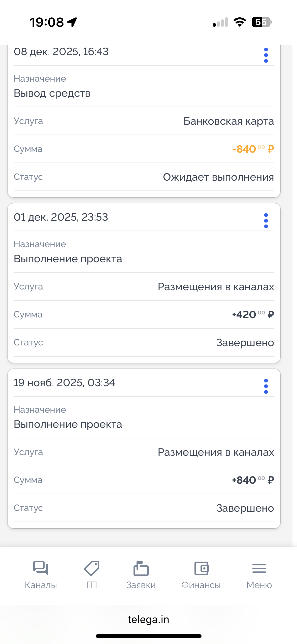
Task: Tap the battery indicator in status bar
Action: pyautogui.click(x=261, y=22)
